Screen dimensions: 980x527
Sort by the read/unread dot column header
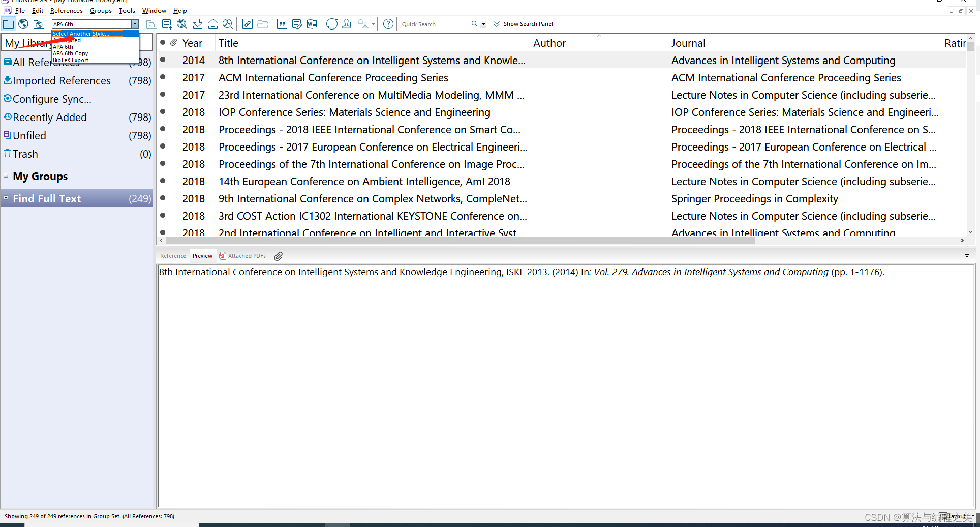point(163,43)
